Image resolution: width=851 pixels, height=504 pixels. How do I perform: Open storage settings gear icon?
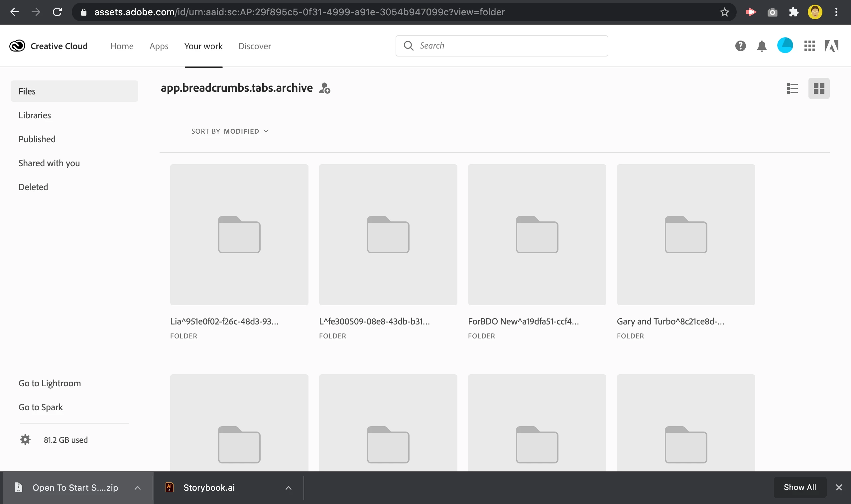click(x=25, y=440)
